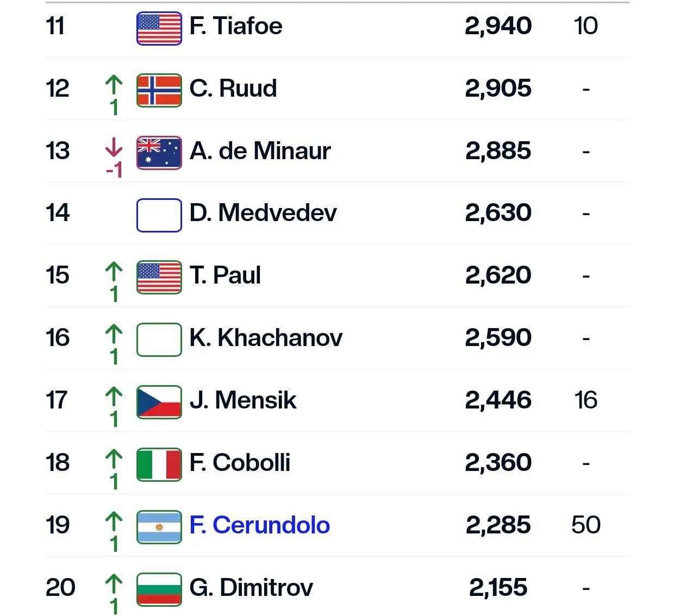Click the empty flag box beside K. Khachanov
The image size is (674, 616).
[159, 340]
